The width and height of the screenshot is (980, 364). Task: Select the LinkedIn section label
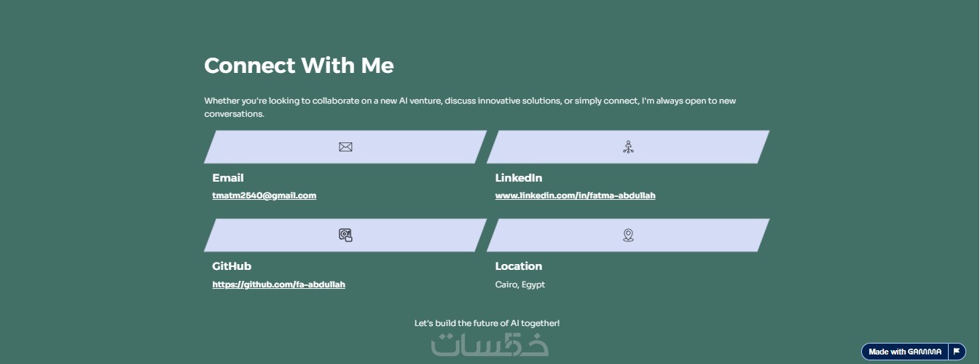click(x=518, y=178)
